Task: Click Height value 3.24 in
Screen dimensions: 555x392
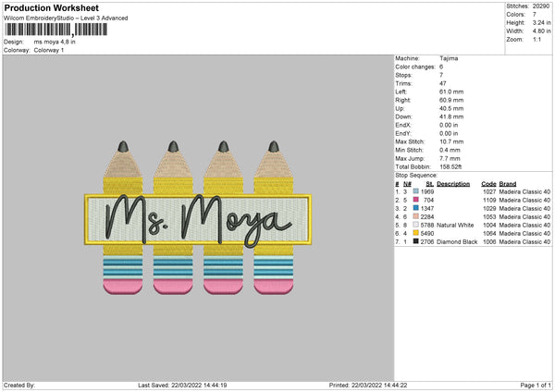Action: pyautogui.click(x=541, y=22)
